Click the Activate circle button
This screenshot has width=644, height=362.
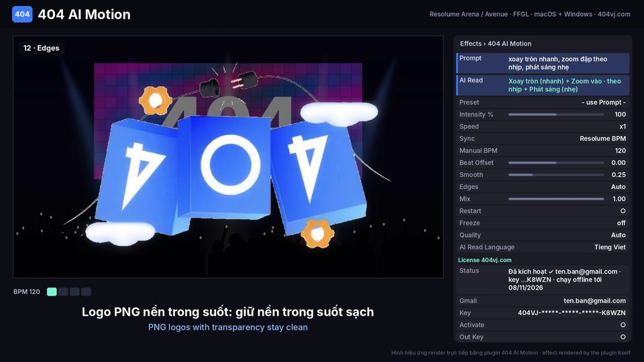coord(623,324)
